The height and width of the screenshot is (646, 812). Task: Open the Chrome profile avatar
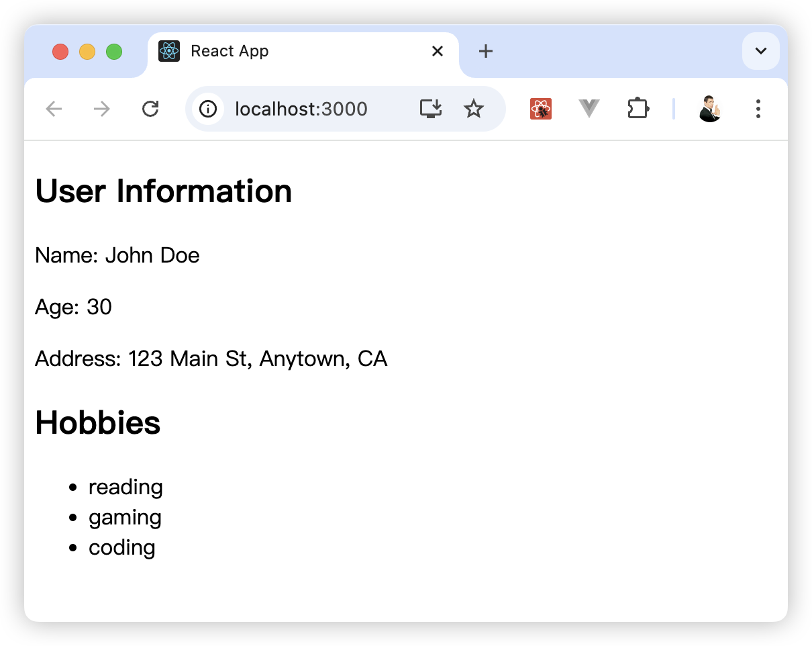coord(709,109)
